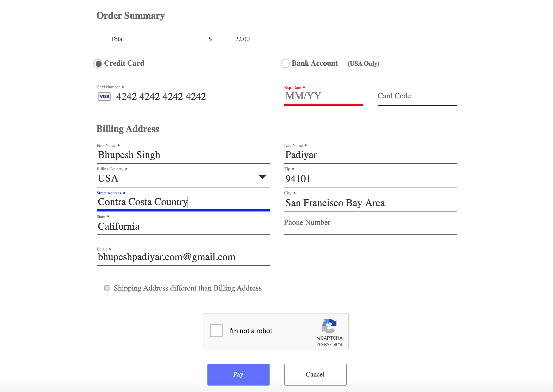Focus the Exp. Date MM/YY field

(x=323, y=96)
